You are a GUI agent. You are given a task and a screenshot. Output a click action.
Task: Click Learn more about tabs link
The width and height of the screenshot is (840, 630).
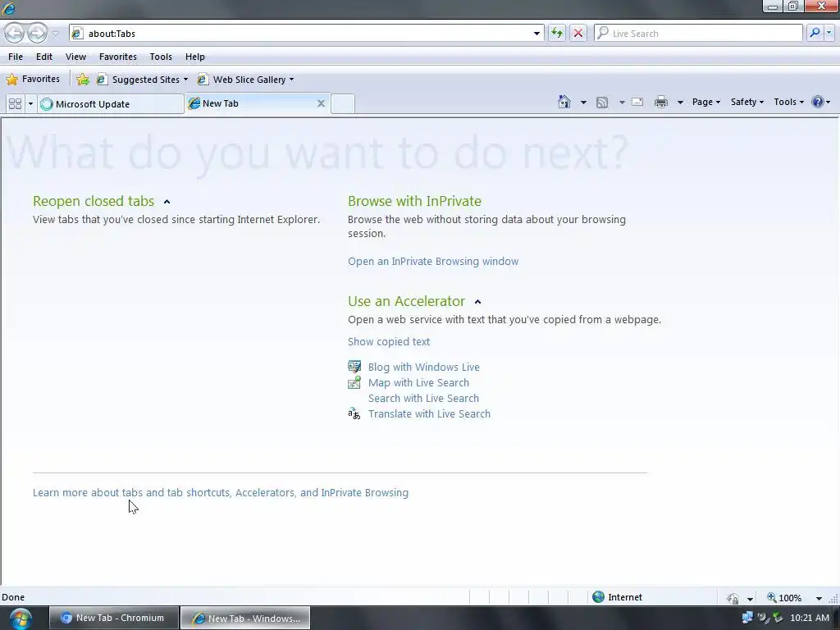click(220, 492)
